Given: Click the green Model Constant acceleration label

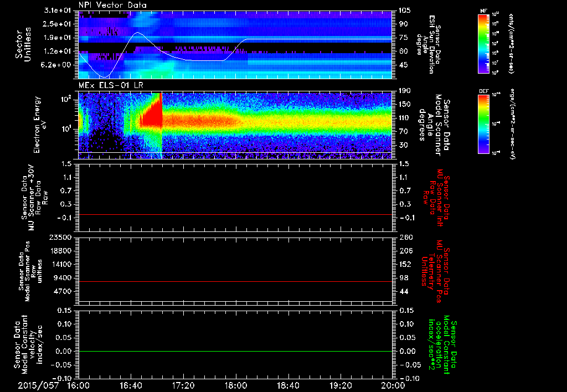Looking at the screenshot, I should click(x=441, y=345).
